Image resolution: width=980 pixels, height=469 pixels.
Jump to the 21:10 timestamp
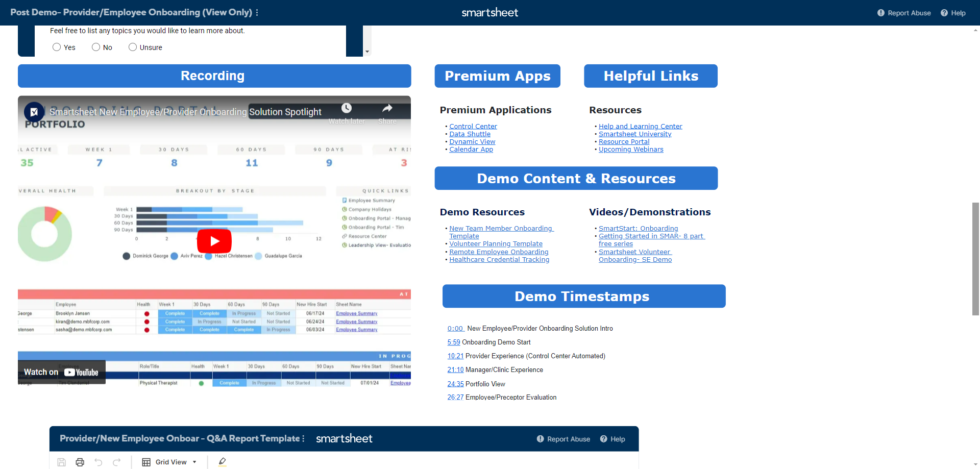455,369
